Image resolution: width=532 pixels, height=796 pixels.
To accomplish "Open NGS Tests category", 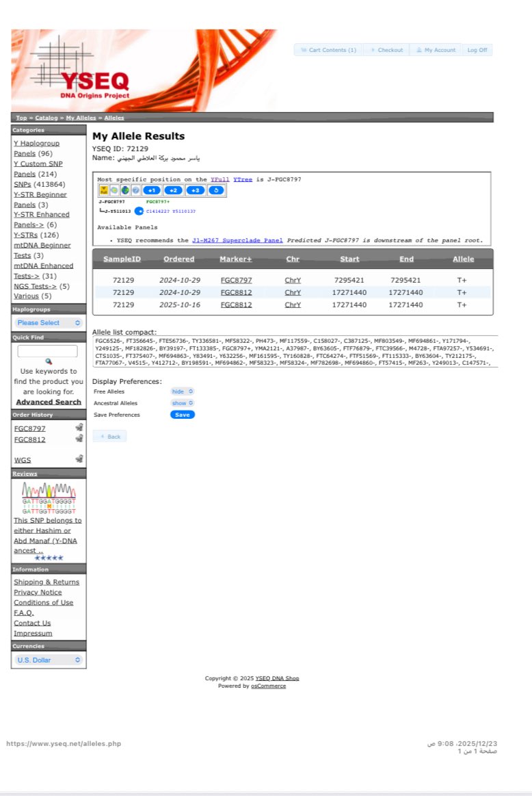I will tap(35, 286).
